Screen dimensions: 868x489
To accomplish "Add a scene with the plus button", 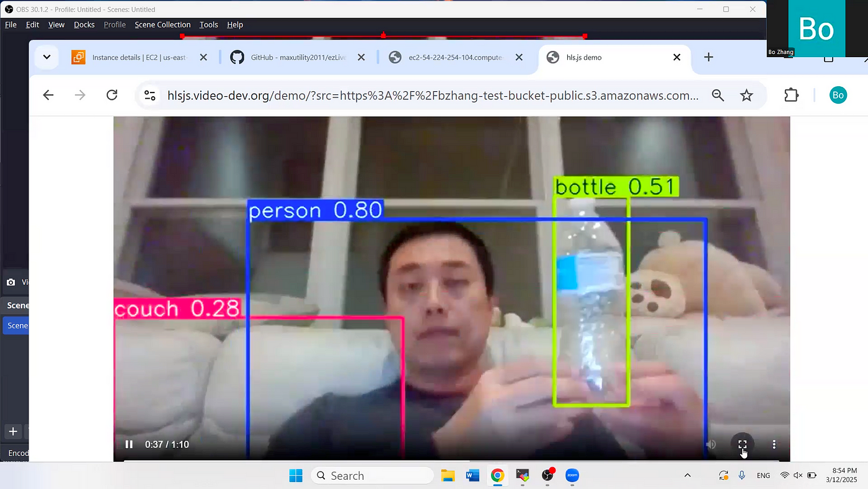I will point(12,431).
